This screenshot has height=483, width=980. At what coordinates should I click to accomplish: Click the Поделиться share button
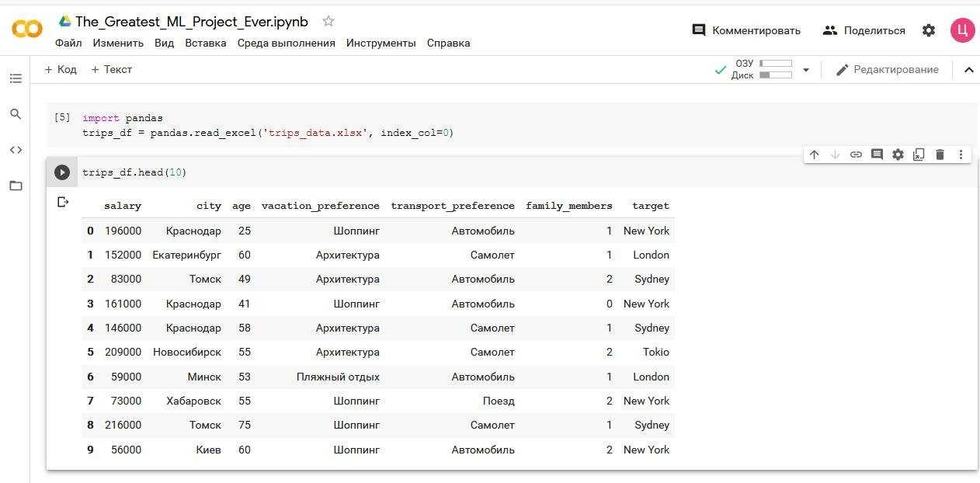[864, 30]
